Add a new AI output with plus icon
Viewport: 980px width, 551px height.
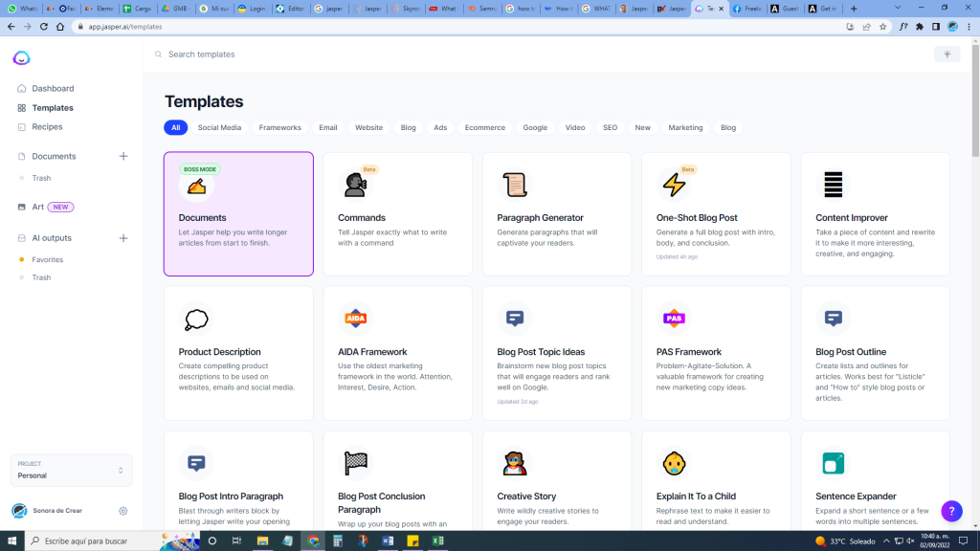click(x=123, y=238)
